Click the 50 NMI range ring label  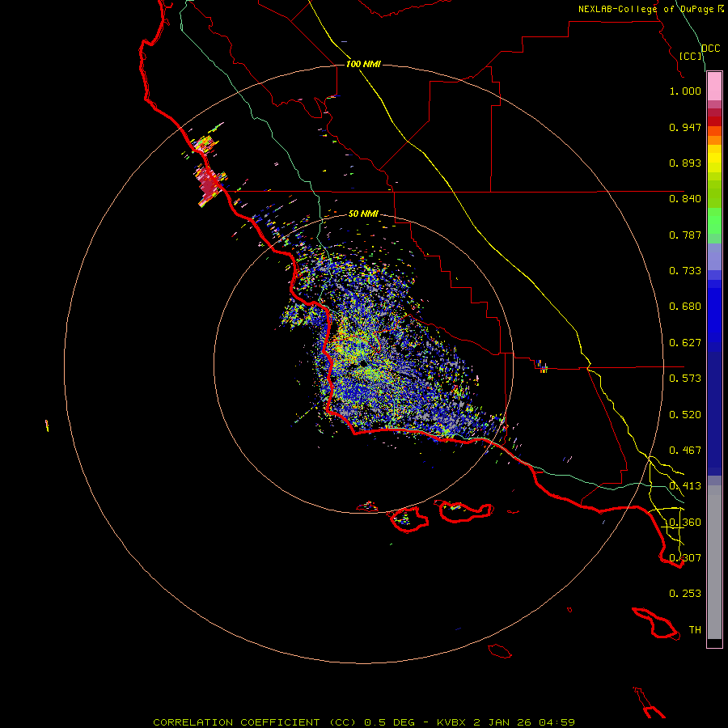[x=363, y=214]
